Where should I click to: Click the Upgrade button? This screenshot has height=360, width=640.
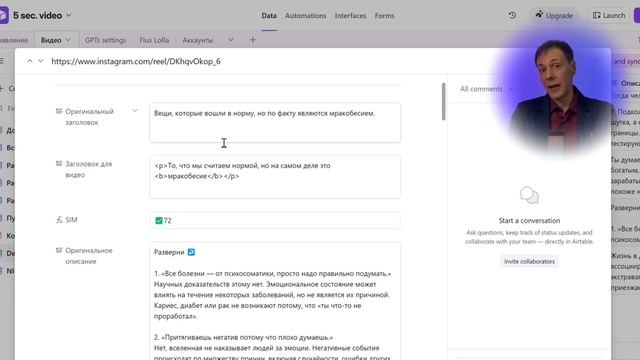(554, 16)
